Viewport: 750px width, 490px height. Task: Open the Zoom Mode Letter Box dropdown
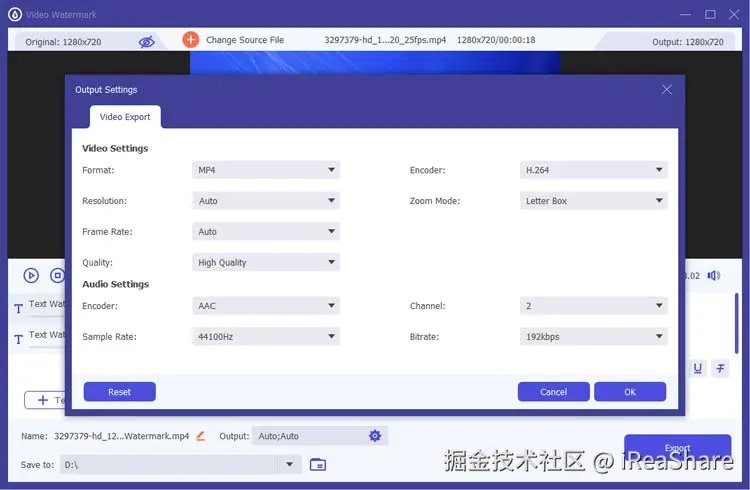(594, 200)
